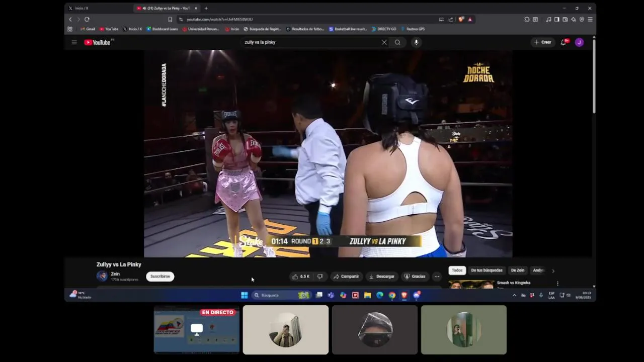
Task: Select the Todos filter chip
Action: click(457, 270)
